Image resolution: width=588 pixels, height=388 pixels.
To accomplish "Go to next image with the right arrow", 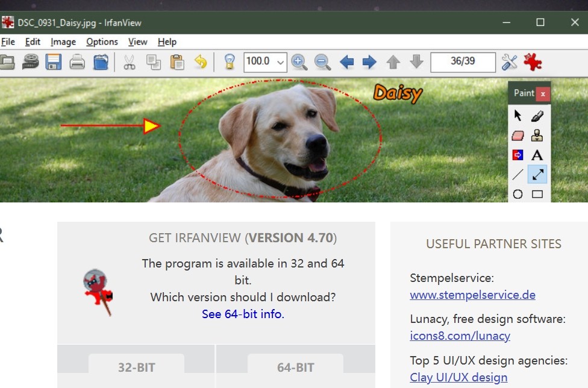I will (x=369, y=62).
